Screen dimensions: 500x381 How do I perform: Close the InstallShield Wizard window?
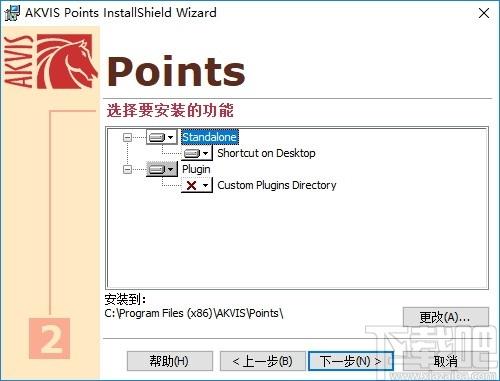484,13
